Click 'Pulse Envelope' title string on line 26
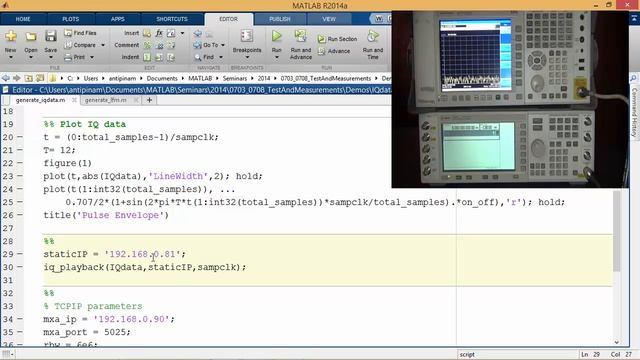This screenshot has height=360, width=640. [x=120, y=215]
